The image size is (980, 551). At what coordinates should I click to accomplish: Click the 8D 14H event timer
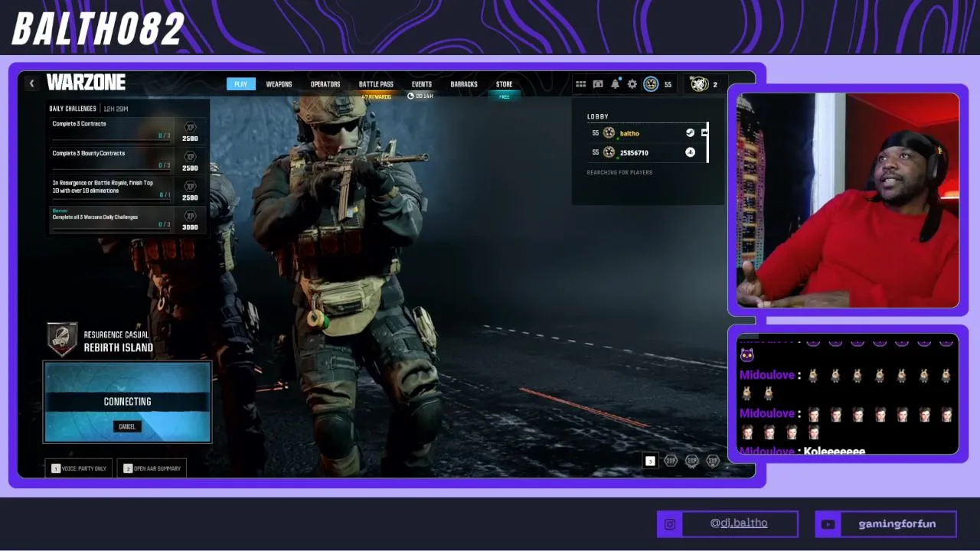pyautogui.click(x=421, y=96)
